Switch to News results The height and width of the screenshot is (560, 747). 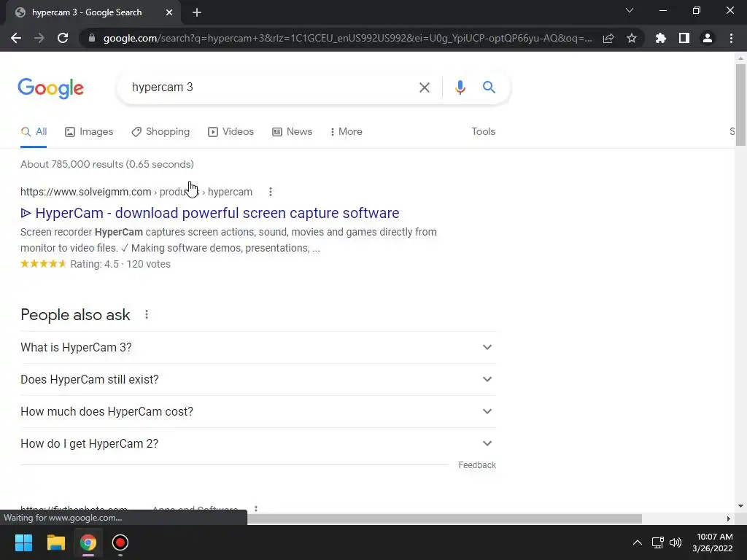pyautogui.click(x=292, y=132)
